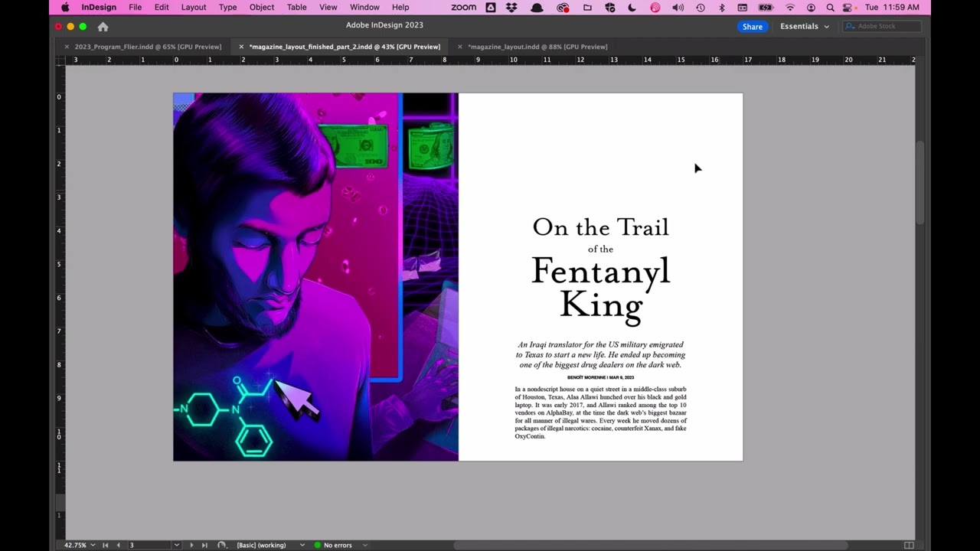Open the Wi-Fi menu
The height and width of the screenshot is (551, 980).
click(x=790, y=8)
